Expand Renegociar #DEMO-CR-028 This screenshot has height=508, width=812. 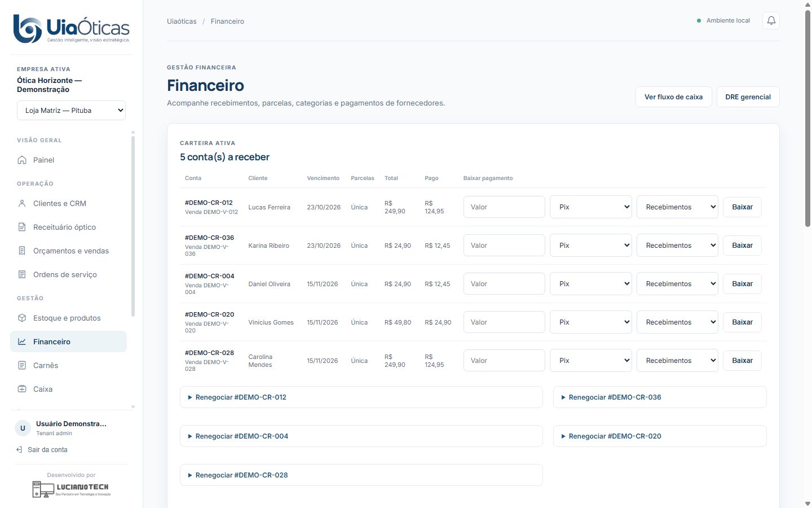[x=361, y=475]
